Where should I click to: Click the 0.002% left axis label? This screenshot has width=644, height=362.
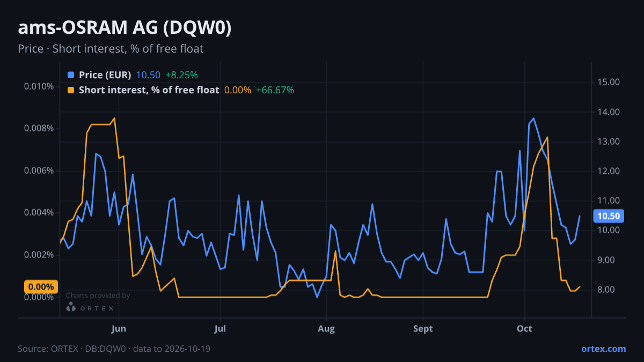[39, 255]
